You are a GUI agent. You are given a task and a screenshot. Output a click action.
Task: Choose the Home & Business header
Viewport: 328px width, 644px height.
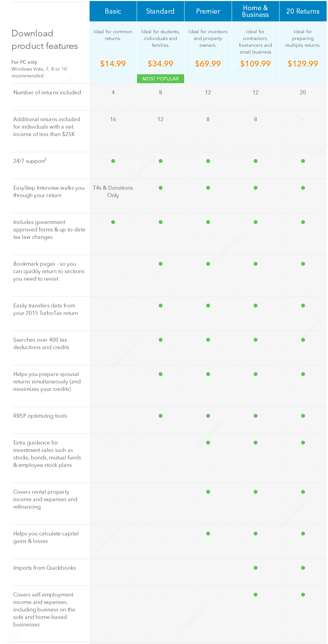click(255, 11)
